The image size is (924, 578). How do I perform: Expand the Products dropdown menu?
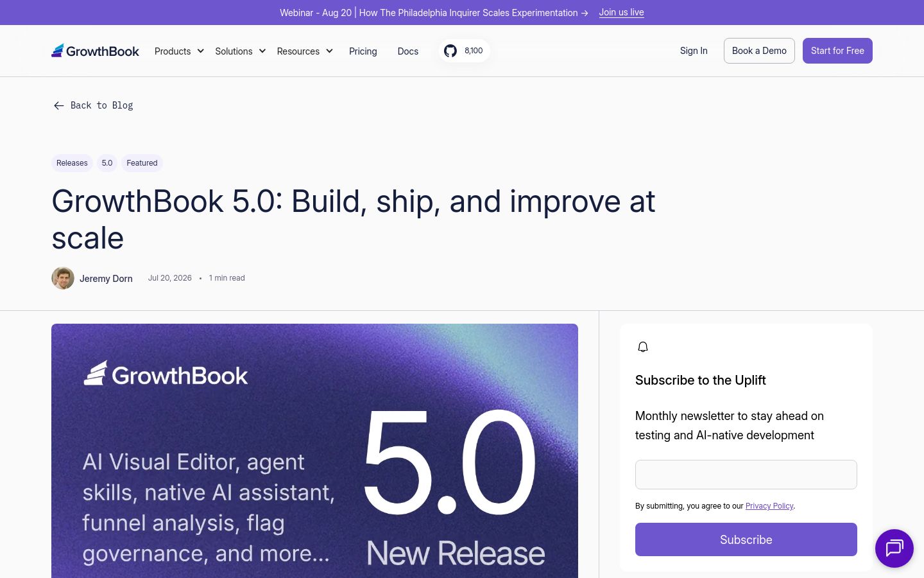[x=179, y=51]
